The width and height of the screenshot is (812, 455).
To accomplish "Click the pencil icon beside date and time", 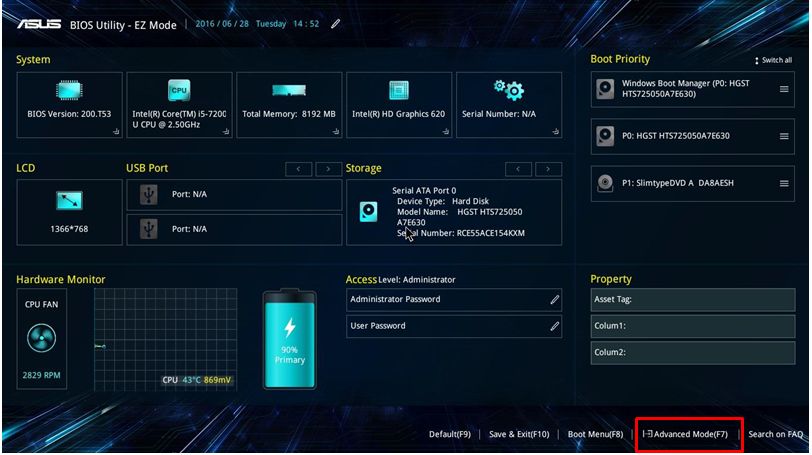I will point(336,24).
